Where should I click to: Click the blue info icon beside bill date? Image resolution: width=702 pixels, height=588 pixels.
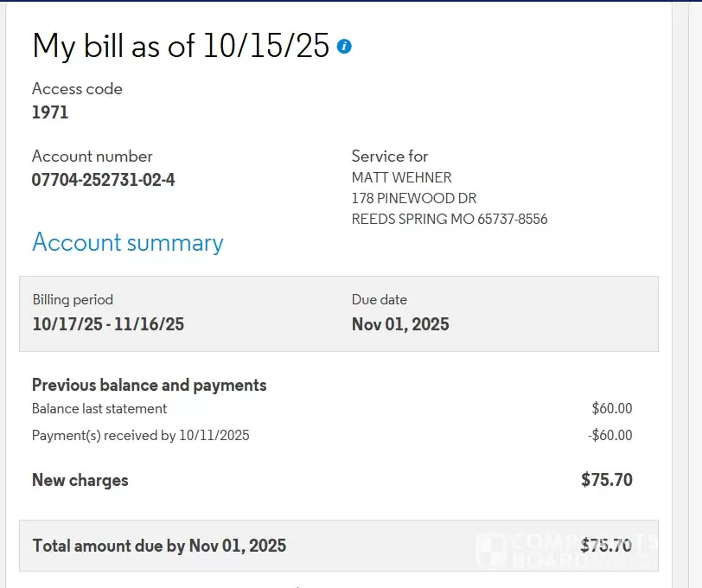[x=344, y=46]
